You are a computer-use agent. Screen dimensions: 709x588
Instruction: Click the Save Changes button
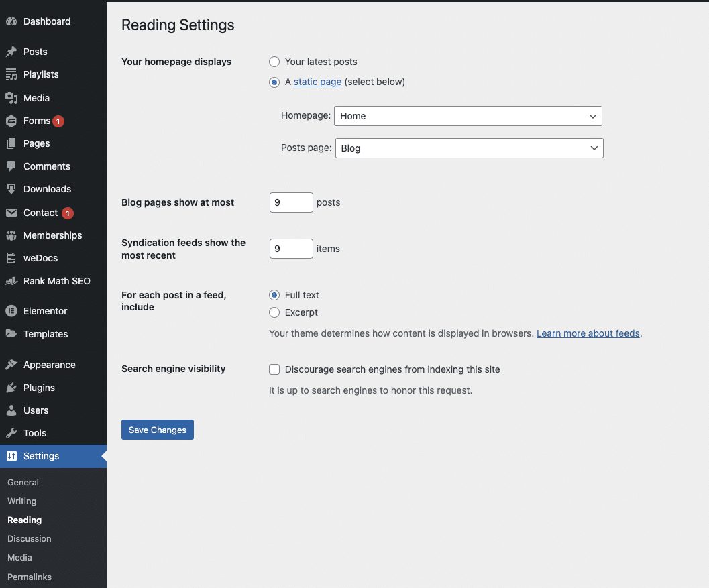[158, 430]
